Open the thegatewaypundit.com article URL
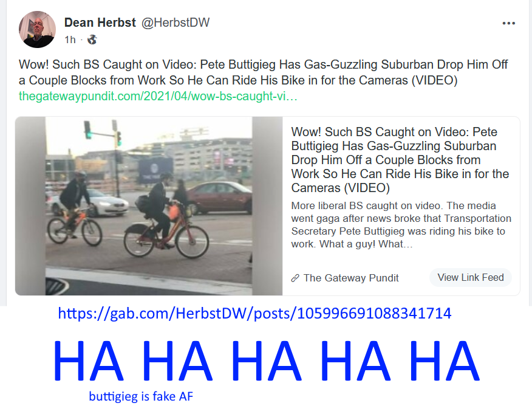The height and width of the screenshot is (417, 532). pyautogui.click(x=158, y=96)
